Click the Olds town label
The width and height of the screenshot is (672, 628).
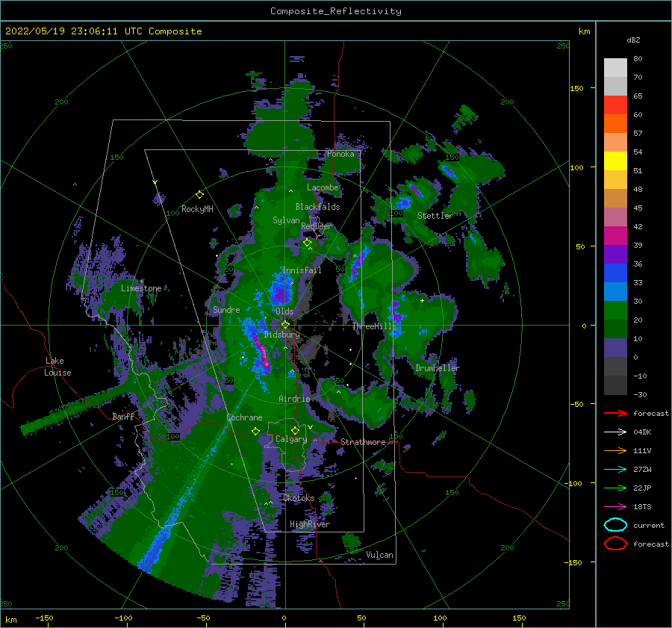(x=284, y=311)
